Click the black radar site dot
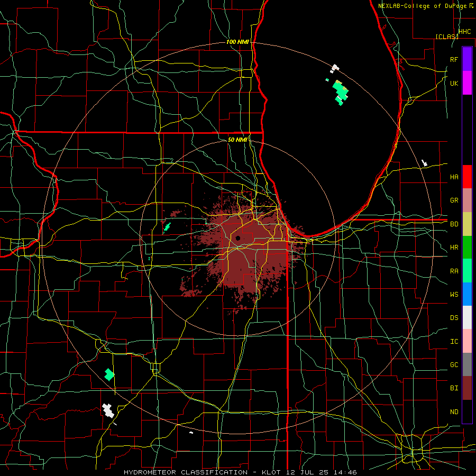Image resolution: width=476 pixels, height=476 pixels. [237, 238]
